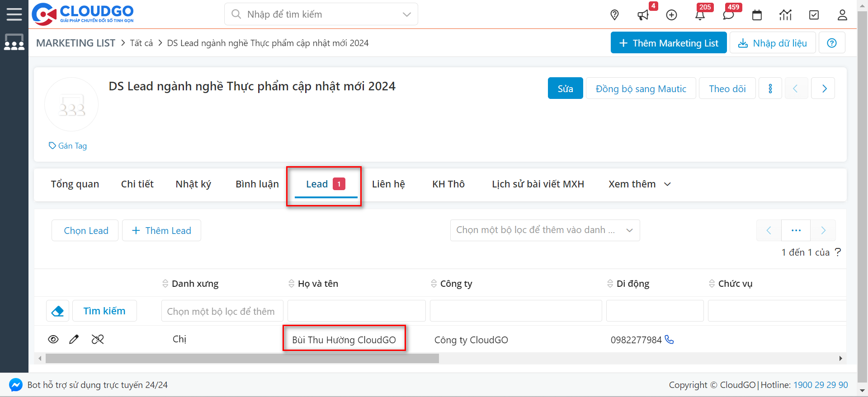Click the phone call icon beside 0982277984

coord(670,340)
